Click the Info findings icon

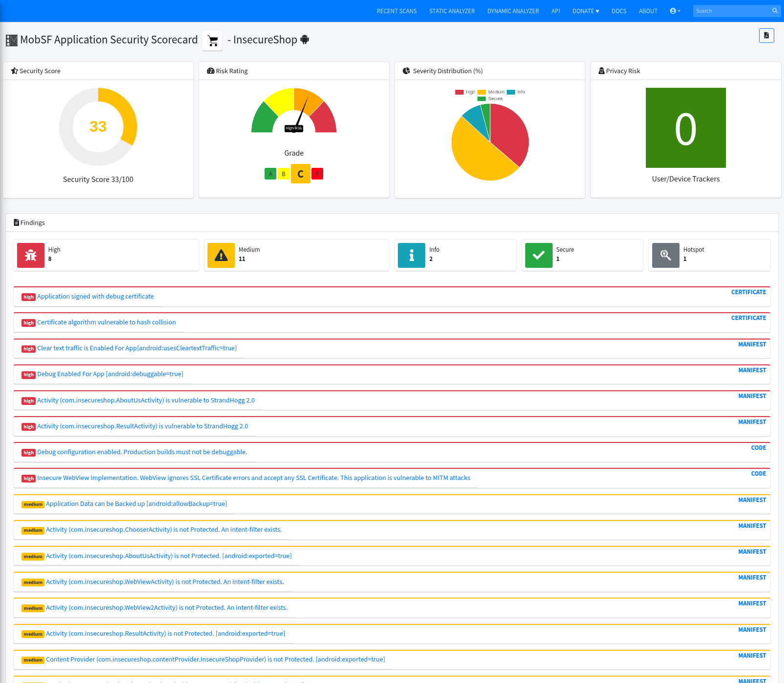coord(412,255)
